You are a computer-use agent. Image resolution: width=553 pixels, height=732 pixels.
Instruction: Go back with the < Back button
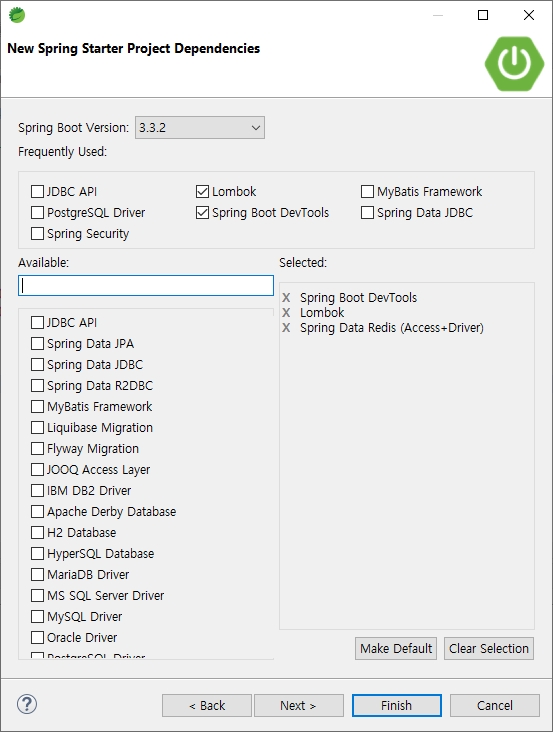(x=207, y=705)
